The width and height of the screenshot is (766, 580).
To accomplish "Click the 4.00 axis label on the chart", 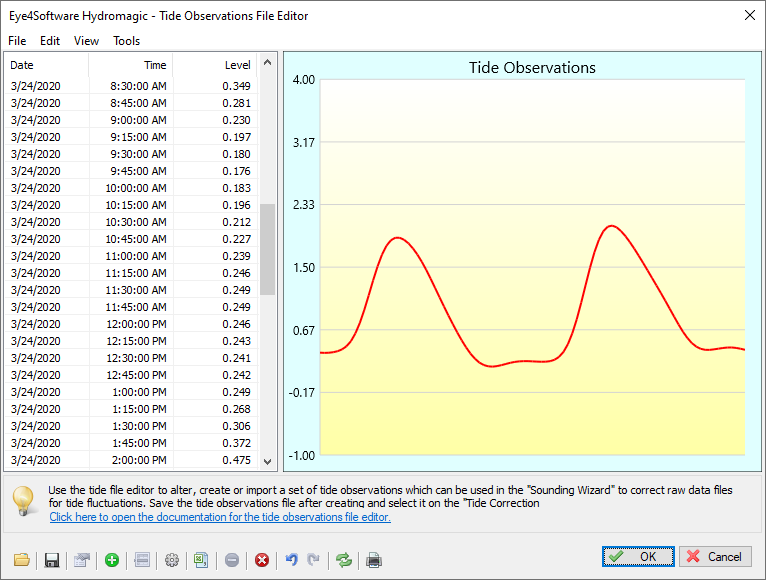I will 303,80.
